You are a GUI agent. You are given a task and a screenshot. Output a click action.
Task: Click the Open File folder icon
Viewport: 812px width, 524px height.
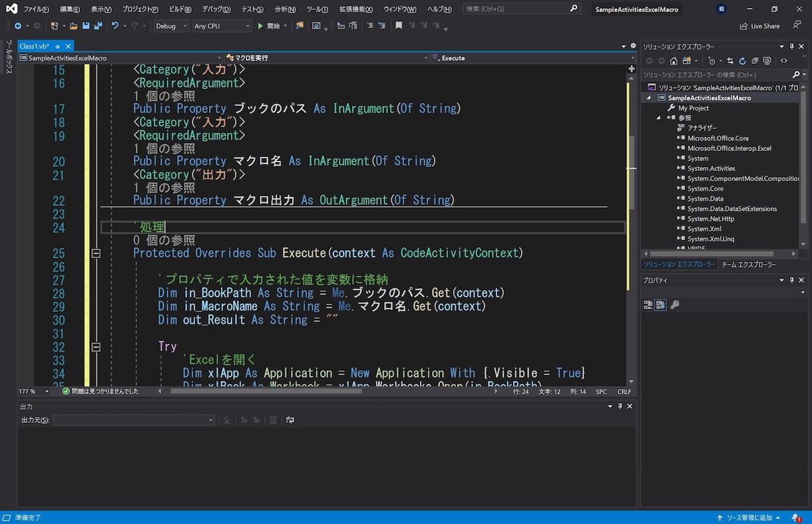pos(73,26)
